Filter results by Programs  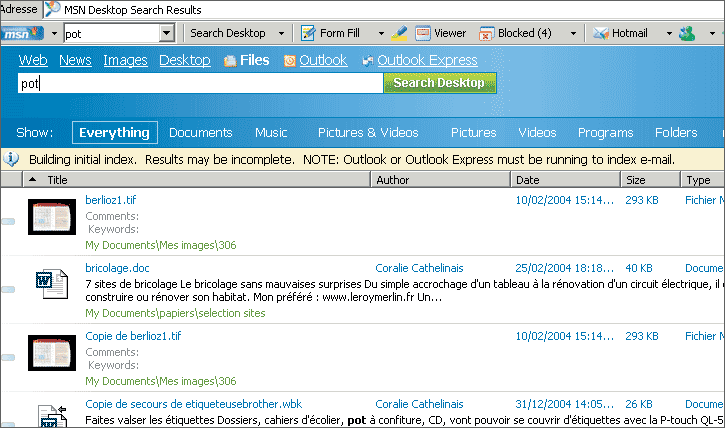pyautogui.click(x=605, y=133)
